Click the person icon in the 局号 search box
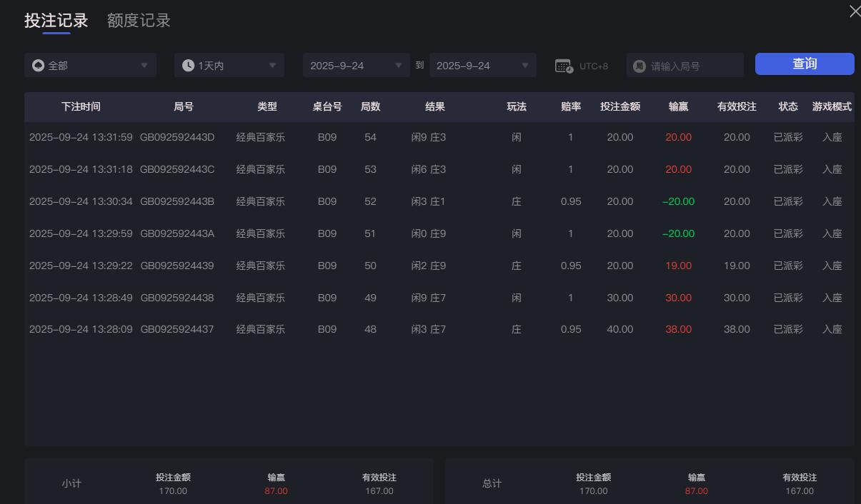Image resolution: width=861 pixels, height=504 pixels. (638, 64)
